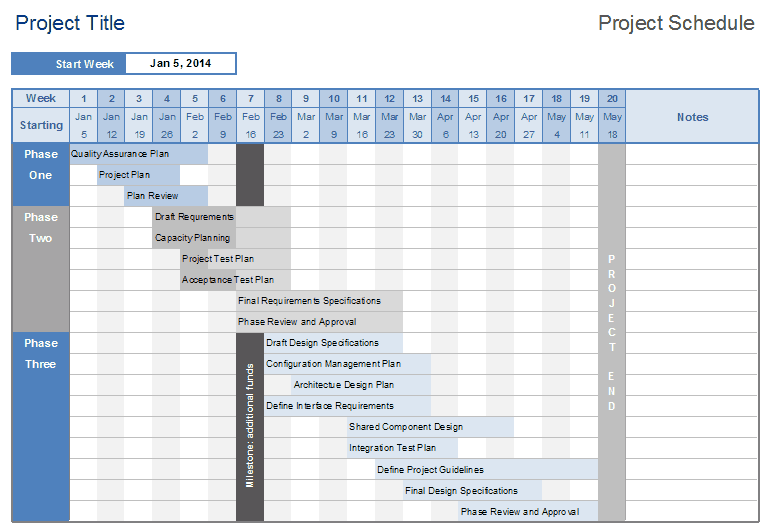
Task: Select the Capacity Planning task bar
Action: pos(221,238)
